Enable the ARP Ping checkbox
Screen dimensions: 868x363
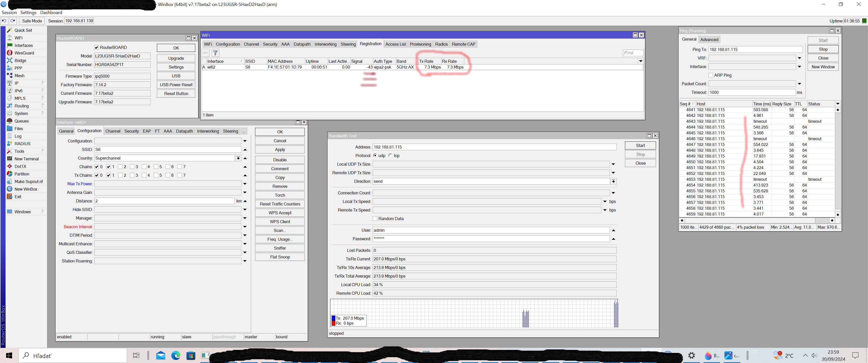pos(711,75)
